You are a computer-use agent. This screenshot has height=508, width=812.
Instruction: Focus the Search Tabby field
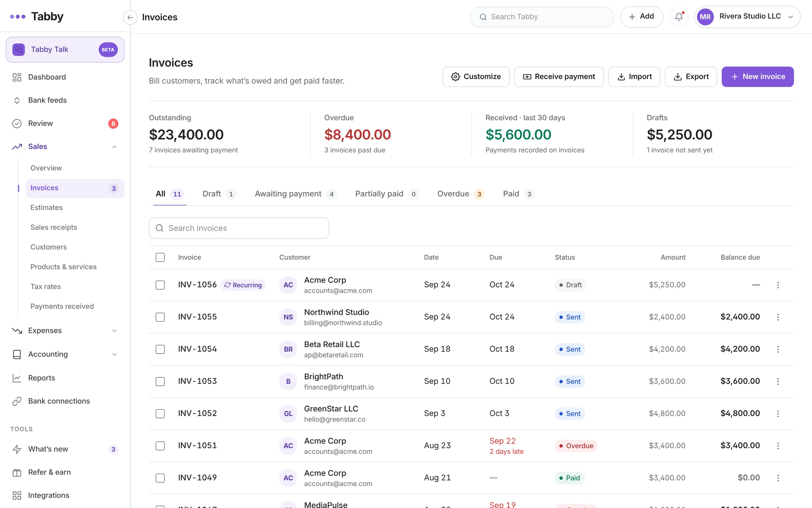click(x=542, y=17)
